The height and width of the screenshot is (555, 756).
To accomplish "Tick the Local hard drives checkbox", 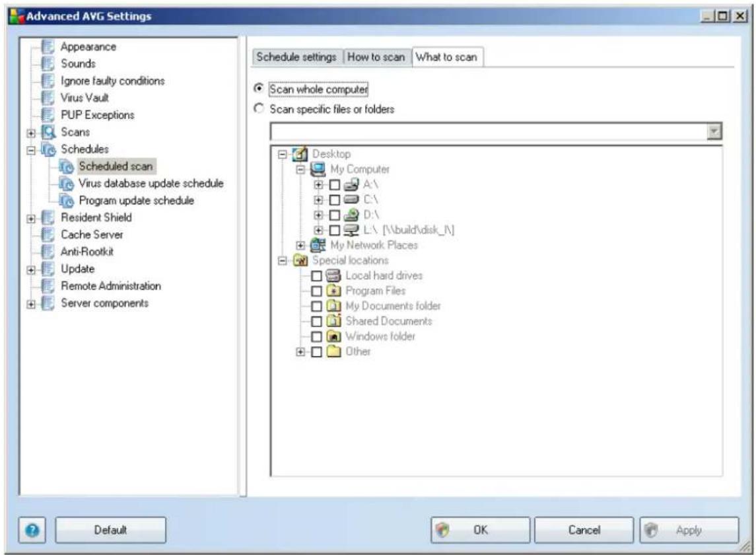I will (x=316, y=276).
